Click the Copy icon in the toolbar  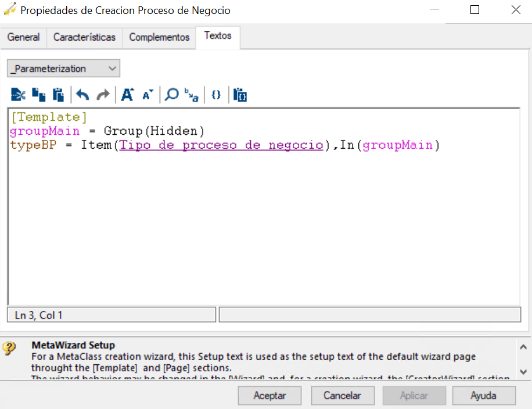[x=39, y=95]
